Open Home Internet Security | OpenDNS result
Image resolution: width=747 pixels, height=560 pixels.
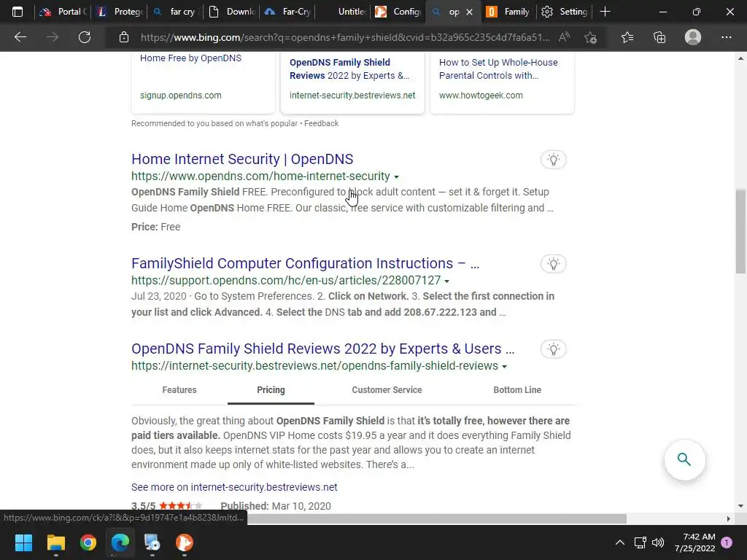click(242, 159)
